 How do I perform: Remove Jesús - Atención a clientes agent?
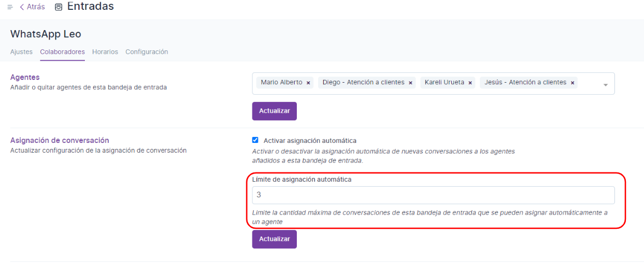[x=572, y=83]
